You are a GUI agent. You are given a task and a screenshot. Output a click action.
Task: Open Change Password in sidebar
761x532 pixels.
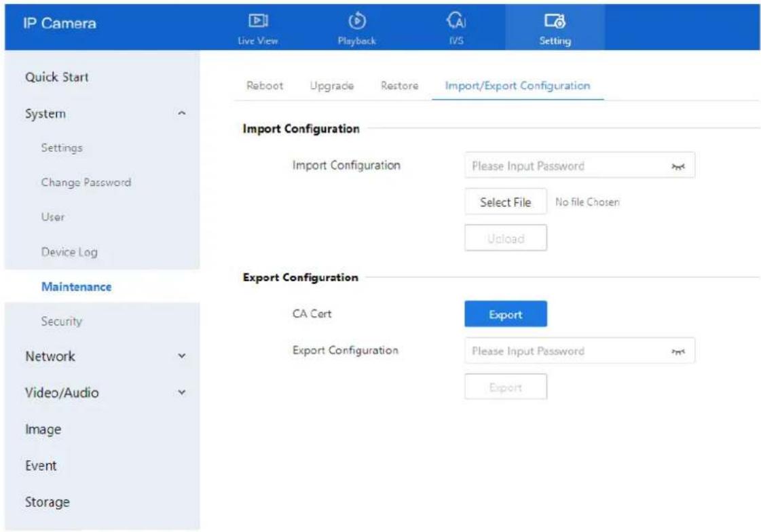pyautogui.click(x=86, y=183)
